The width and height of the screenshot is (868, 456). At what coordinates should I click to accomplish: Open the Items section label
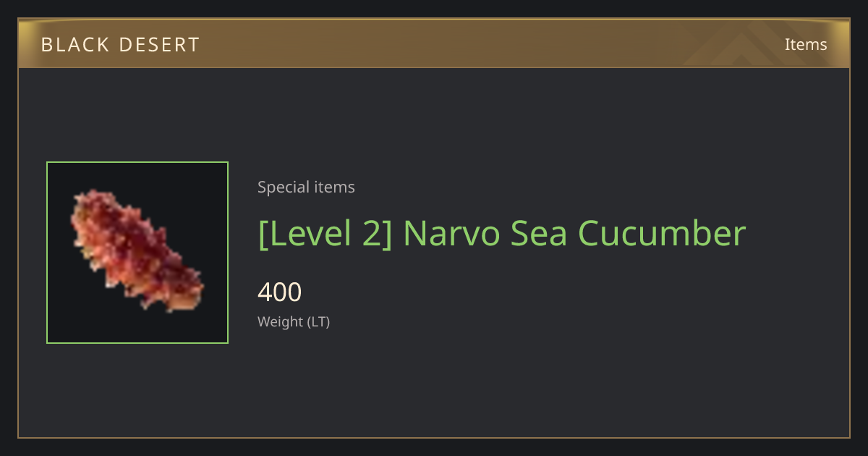coord(806,44)
